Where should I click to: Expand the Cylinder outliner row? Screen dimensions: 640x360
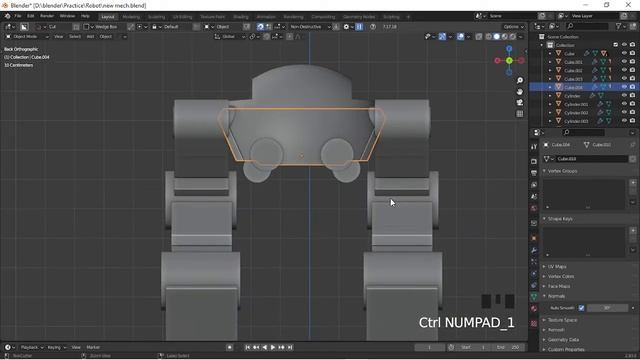(x=550, y=96)
